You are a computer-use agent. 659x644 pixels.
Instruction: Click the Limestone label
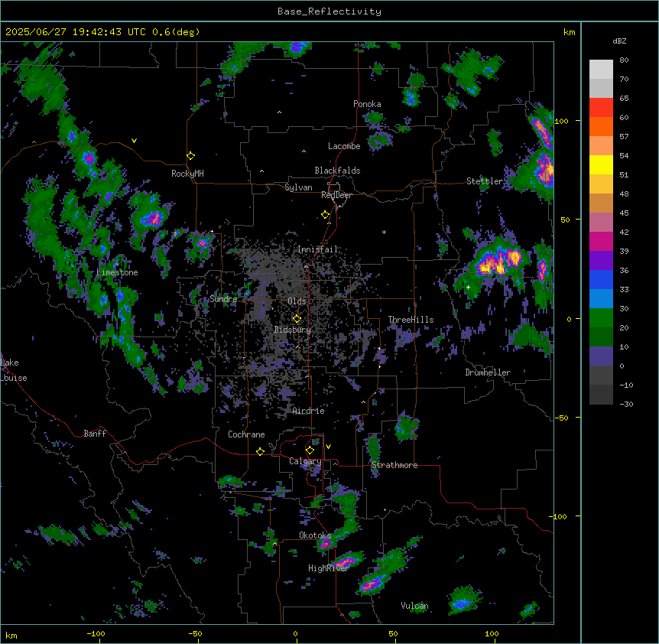click(117, 272)
